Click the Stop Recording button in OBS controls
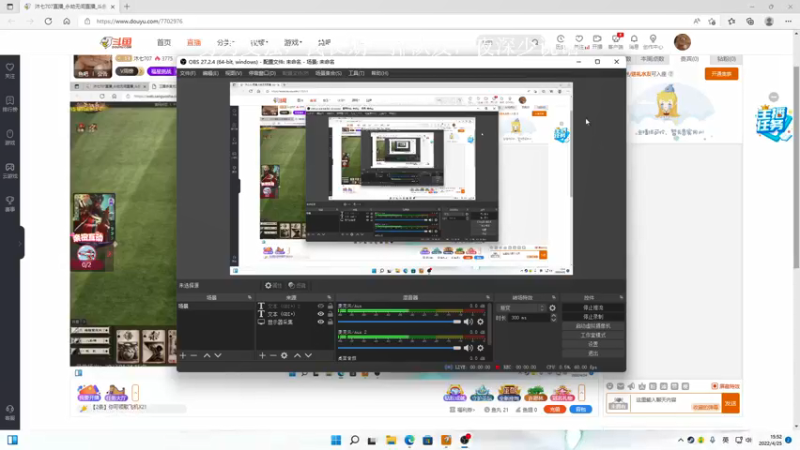 (593, 317)
